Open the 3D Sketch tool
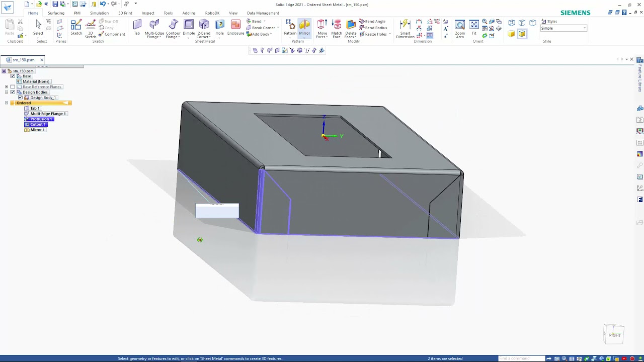 pyautogui.click(x=91, y=29)
